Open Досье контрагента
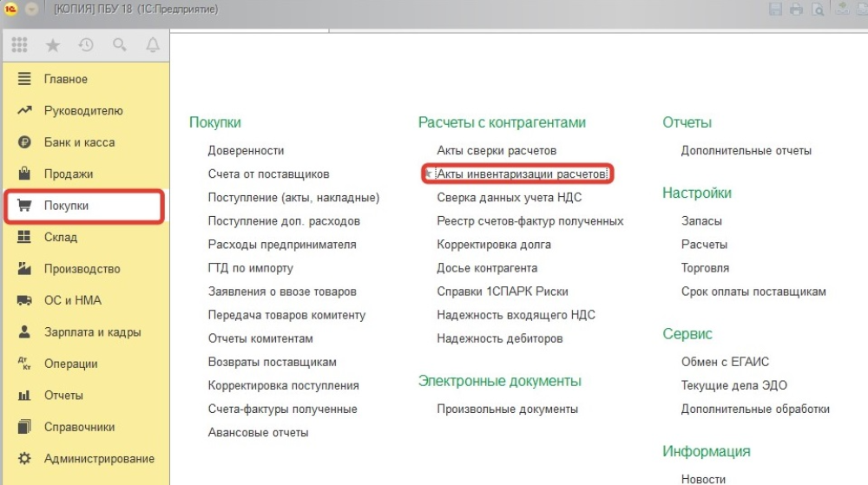 pos(487,268)
